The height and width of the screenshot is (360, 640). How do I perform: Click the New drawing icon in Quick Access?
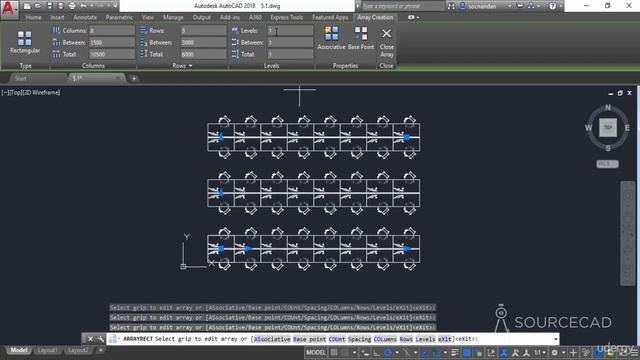[27, 6]
